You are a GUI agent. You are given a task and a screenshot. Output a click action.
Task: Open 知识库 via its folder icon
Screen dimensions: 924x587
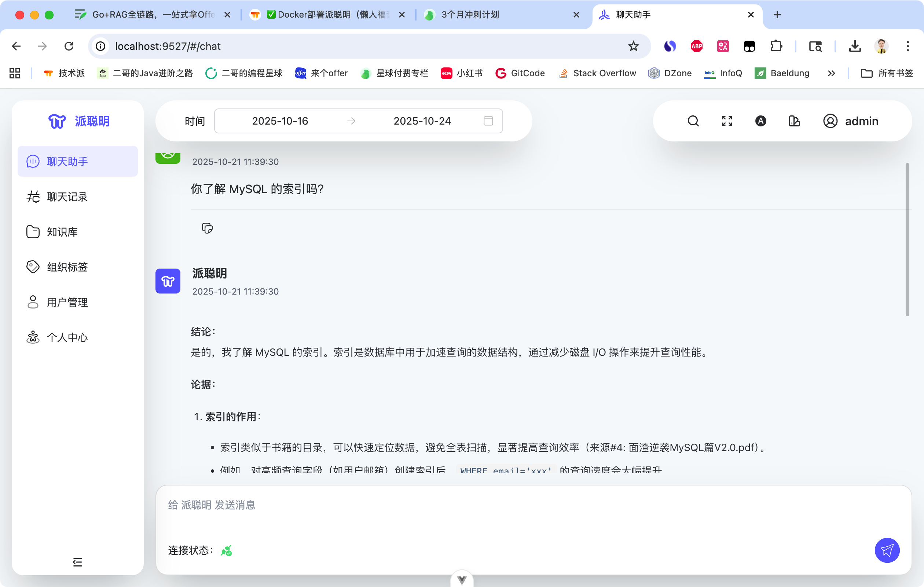pyautogui.click(x=33, y=232)
